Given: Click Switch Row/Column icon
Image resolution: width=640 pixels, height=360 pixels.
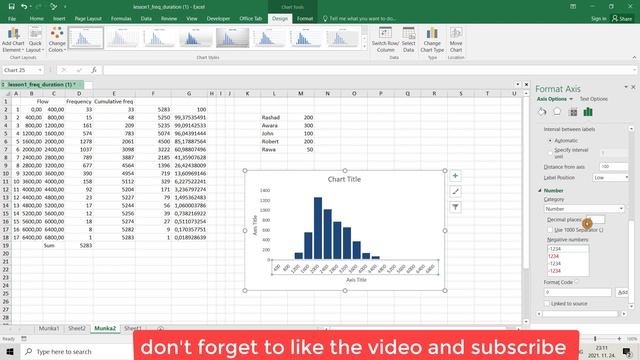Looking at the screenshot, I should pyautogui.click(x=385, y=40).
